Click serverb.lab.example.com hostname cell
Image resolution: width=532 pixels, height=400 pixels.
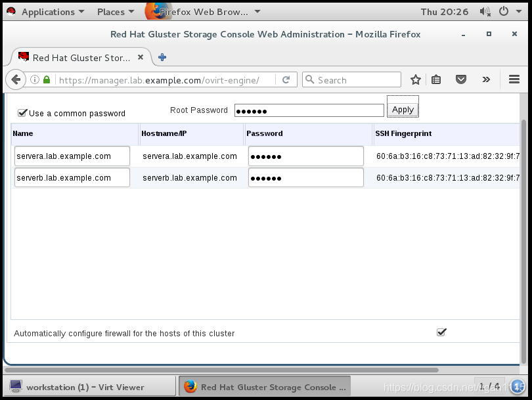[x=190, y=178]
